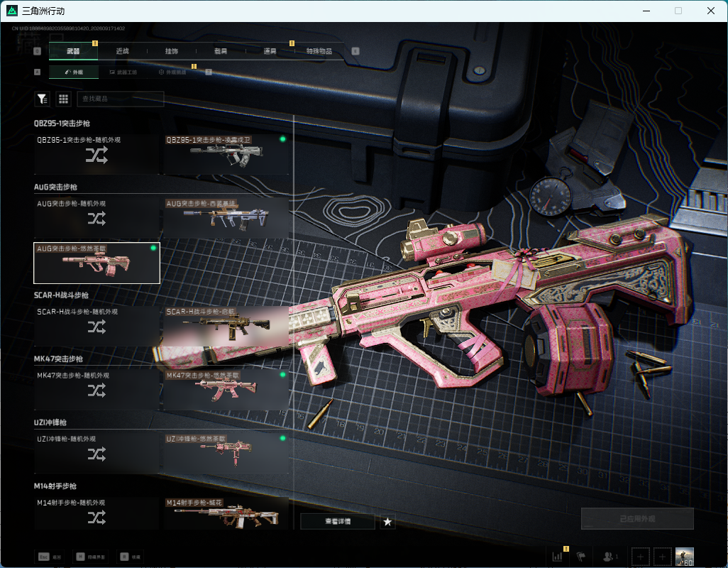Screen dimensions: 728x568
Task: Open the player avatar thumbnail
Action: point(684,557)
